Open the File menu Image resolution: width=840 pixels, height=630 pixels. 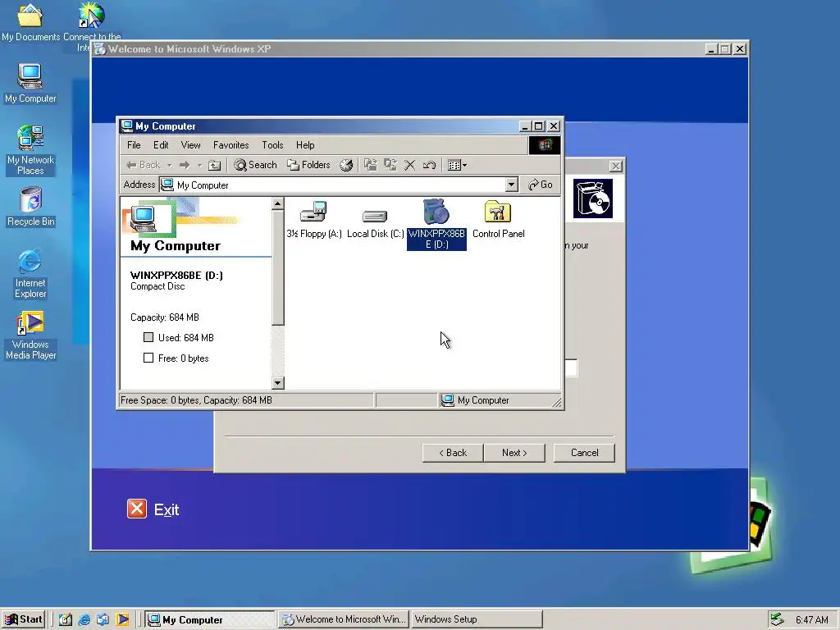[x=134, y=145]
